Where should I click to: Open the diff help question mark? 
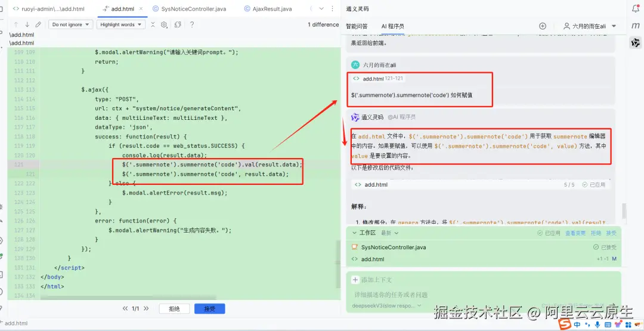[x=191, y=24]
